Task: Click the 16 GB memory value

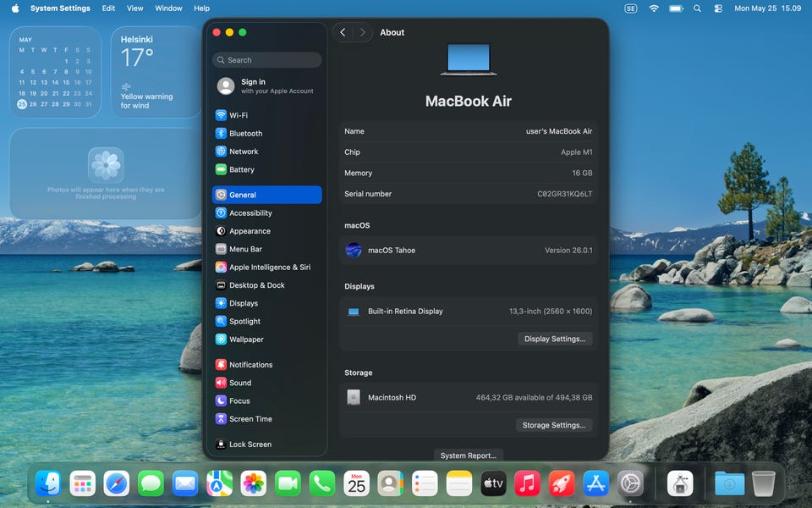Action: pyautogui.click(x=582, y=173)
